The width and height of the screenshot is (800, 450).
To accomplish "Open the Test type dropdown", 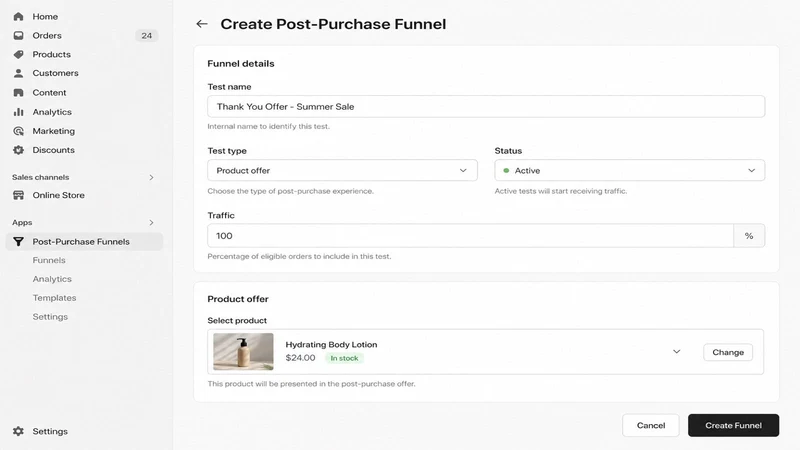I will 342,170.
